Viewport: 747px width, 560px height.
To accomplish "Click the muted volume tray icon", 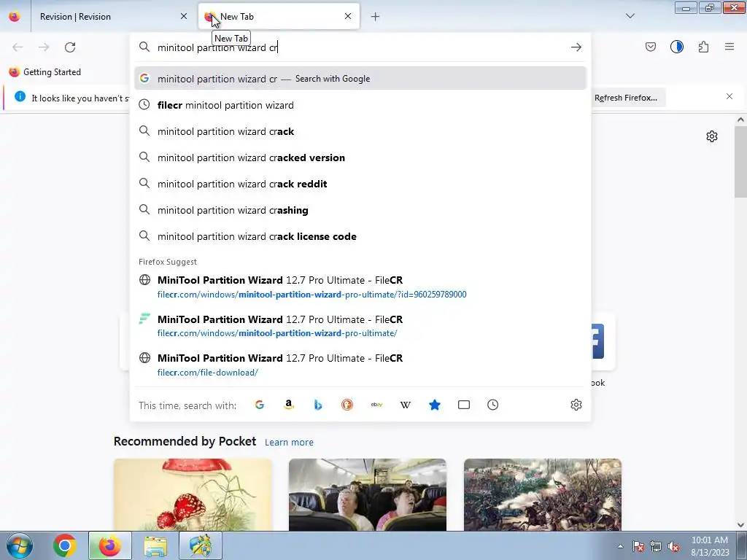I will click(x=673, y=547).
